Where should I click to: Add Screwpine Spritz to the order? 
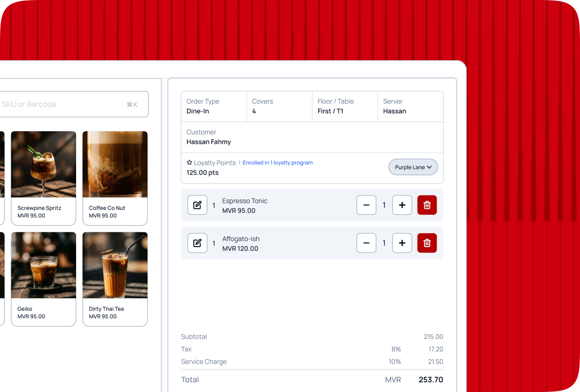coord(43,178)
